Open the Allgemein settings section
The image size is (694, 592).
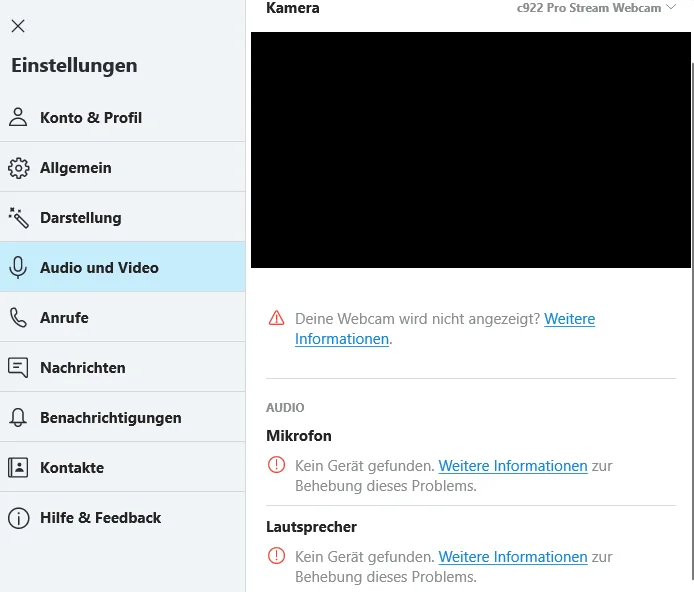[123, 167]
